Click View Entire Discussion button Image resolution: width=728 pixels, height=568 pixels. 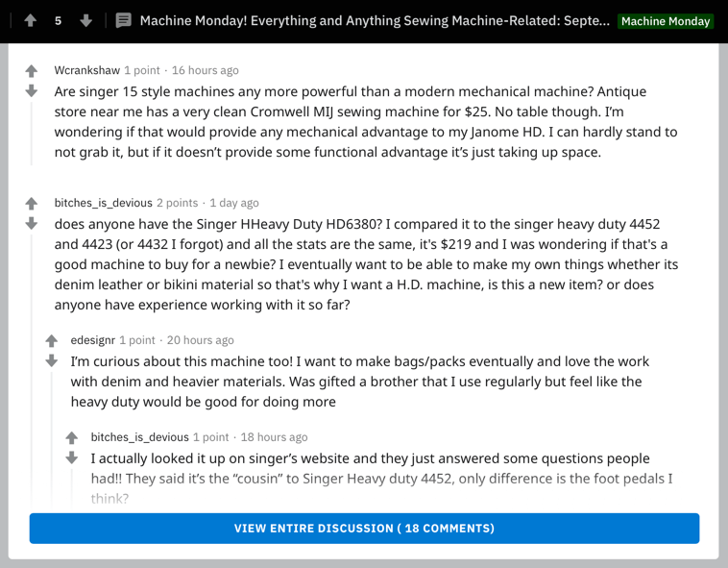[x=364, y=528]
